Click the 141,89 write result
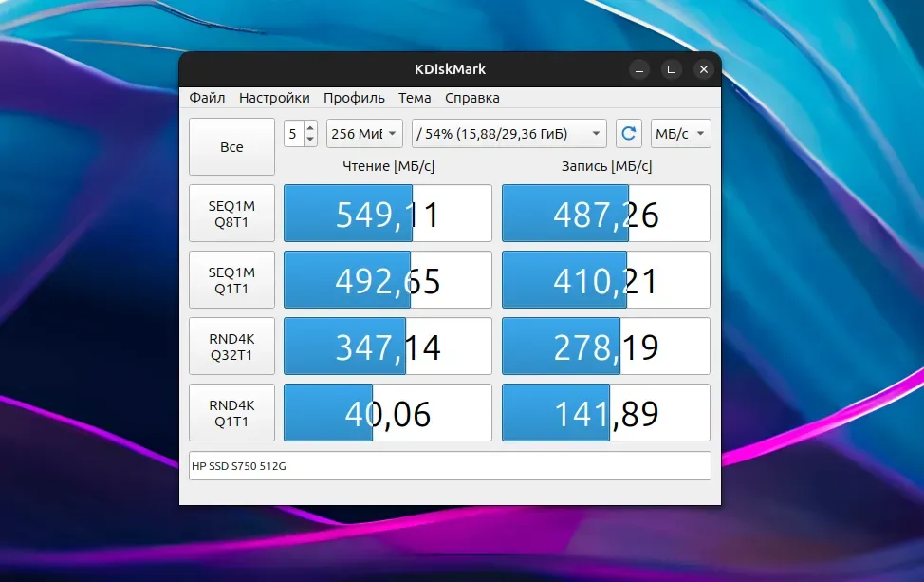The width and height of the screenshot is (924, 582). coord(606,413)
